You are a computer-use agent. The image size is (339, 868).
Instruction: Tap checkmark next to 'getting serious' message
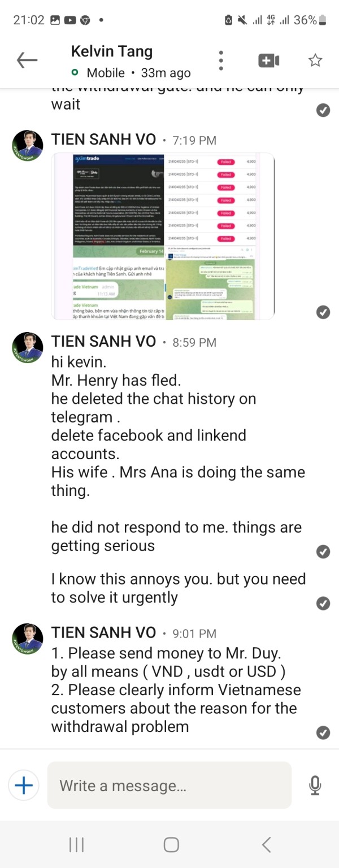pyautogui.click(x=323, y=552)
